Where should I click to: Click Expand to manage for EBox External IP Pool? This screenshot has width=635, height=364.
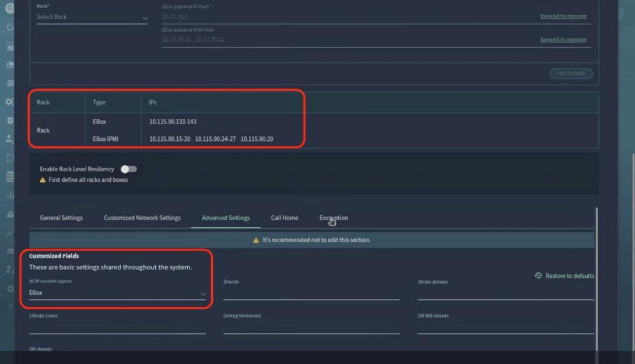[x=563, y=16]
